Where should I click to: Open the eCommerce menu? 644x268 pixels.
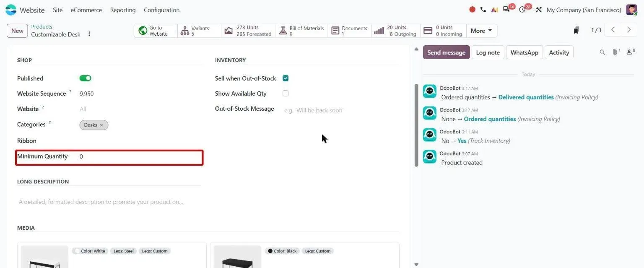(86, 10)
